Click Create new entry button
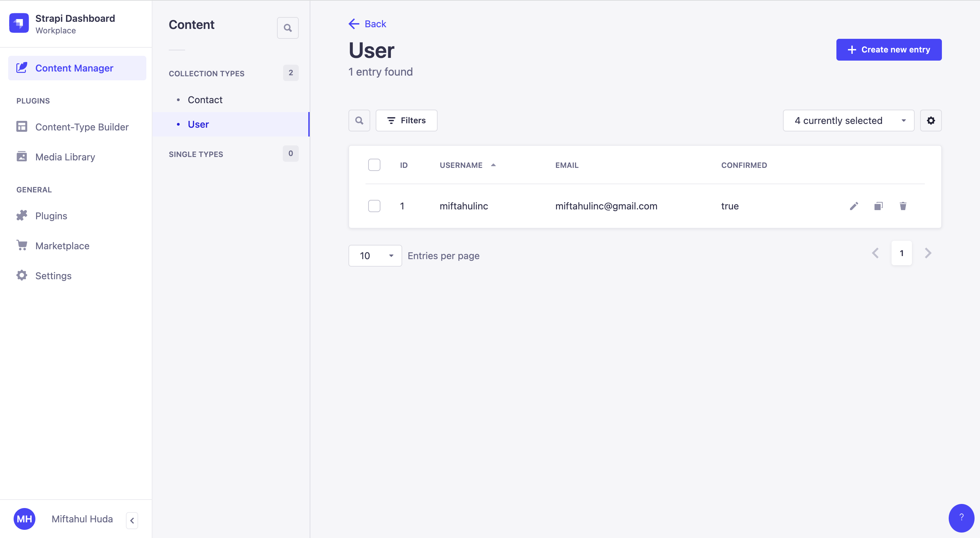This screenshot has height=538, width=980. 888,49
